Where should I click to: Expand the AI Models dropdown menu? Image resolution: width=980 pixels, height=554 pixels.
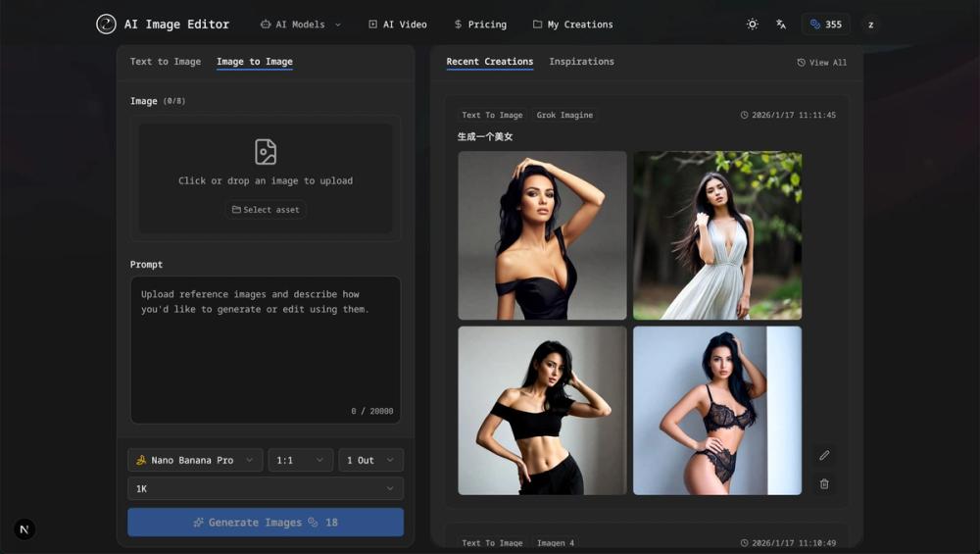coord(301,25)
